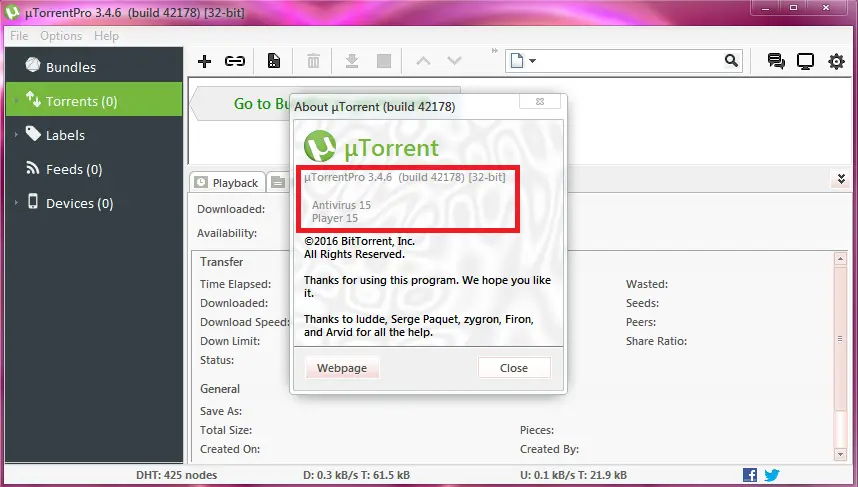Screen dimensions: 858x487
Task: Click the µTorrent logo in About dialog
Action: [320, 147]
